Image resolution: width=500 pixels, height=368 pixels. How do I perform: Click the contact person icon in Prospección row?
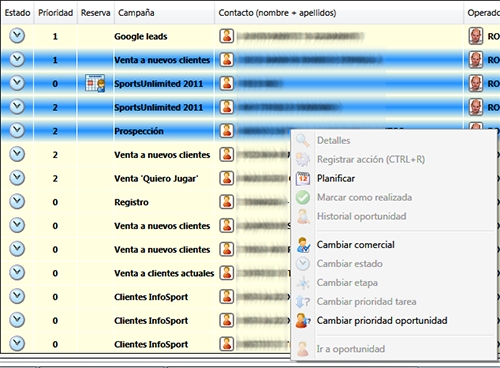coord(227,131)
